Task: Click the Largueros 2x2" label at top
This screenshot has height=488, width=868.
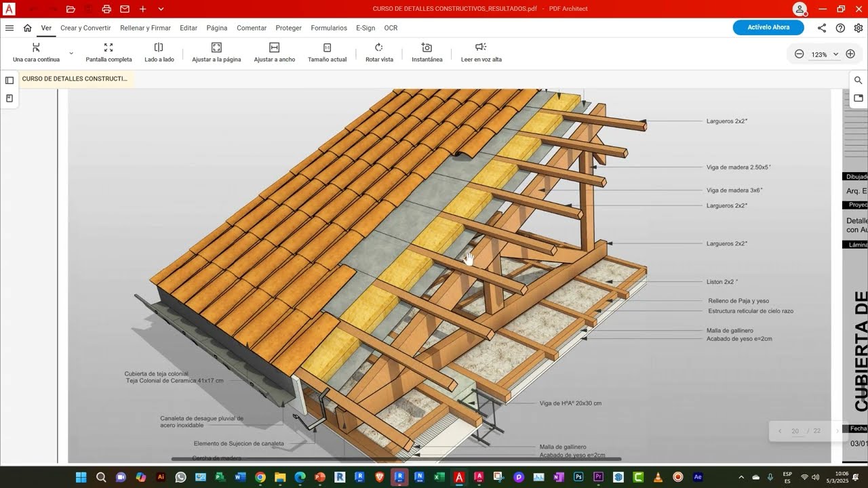Action: click(x=727, y=121)
